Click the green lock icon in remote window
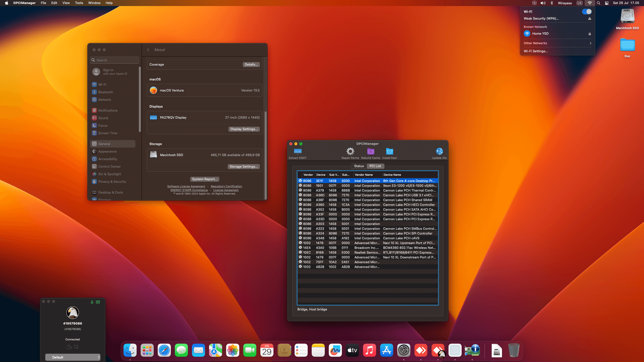Viewport: 644px width, 362px height. [x=92, y=302]
